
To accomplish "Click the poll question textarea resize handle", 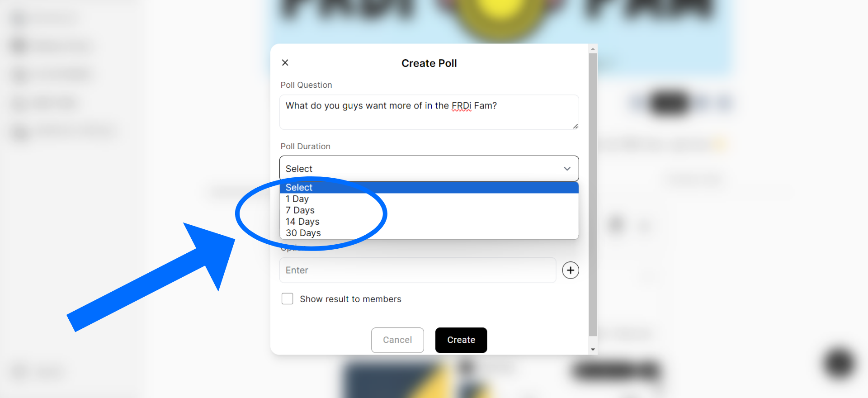I will pos(575,127).
